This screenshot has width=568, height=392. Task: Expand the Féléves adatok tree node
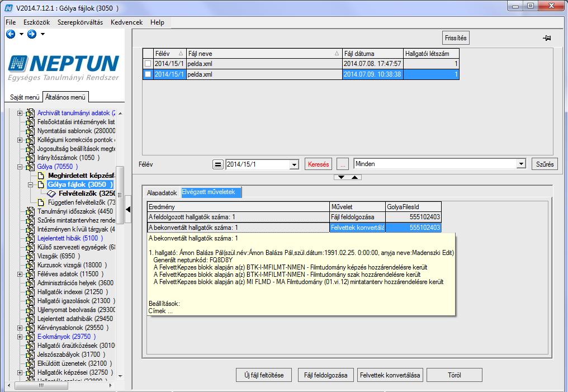(x=20, y=274)
